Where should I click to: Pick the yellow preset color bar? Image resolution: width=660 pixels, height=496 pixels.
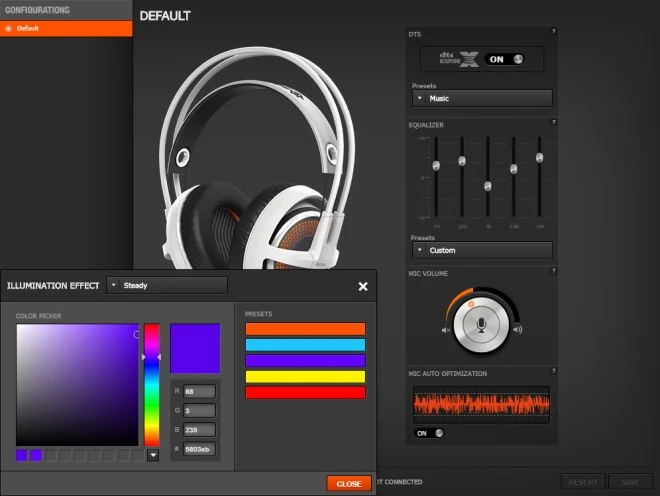click(x=305, y=377)
